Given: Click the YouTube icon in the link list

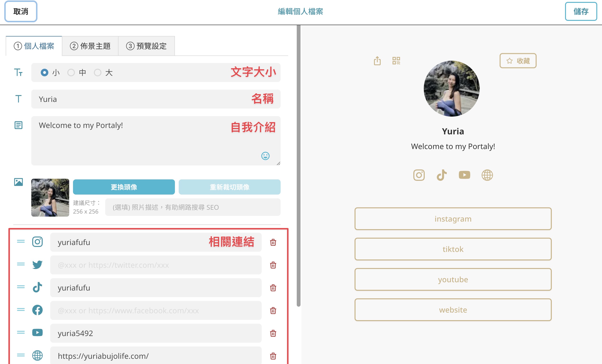Looking at the screenshot, I should tap(37, 332).
